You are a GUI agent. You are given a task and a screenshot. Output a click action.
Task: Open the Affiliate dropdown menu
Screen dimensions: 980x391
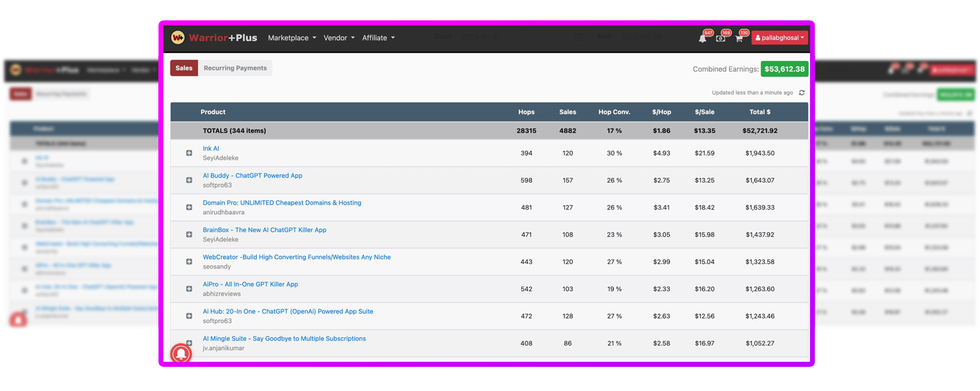coord(378,38)
